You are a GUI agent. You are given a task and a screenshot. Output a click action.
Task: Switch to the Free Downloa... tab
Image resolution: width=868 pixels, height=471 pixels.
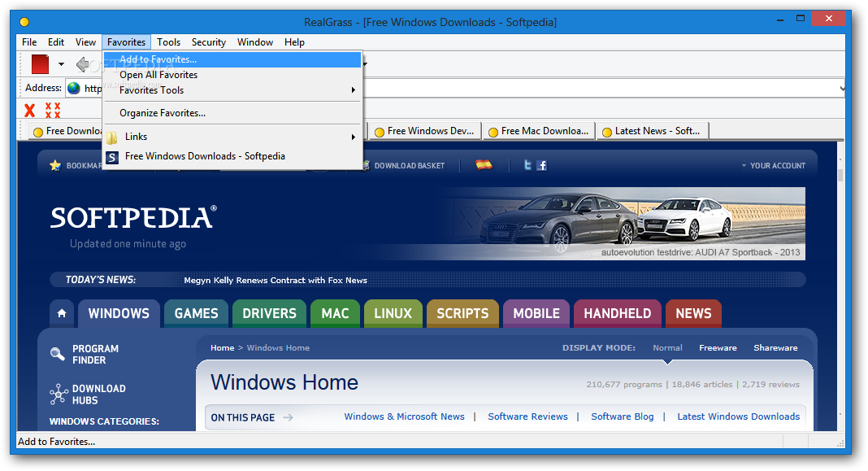point(65,131)
